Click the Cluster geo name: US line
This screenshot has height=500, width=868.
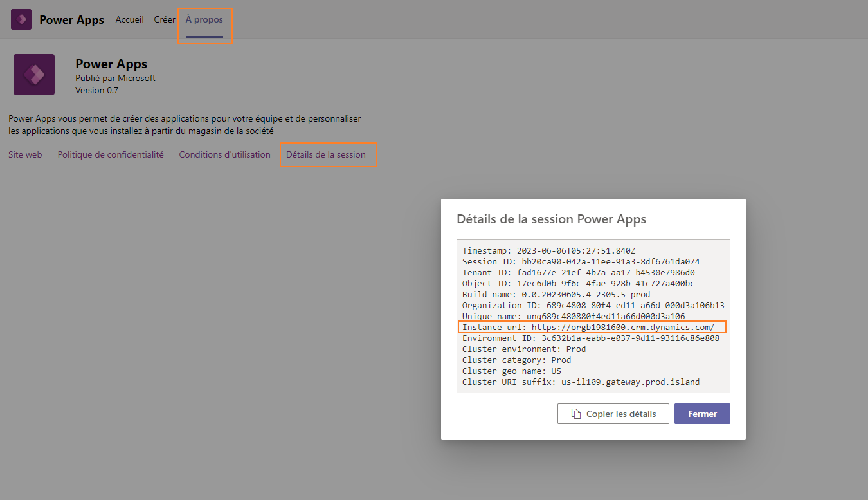point(512,371)
